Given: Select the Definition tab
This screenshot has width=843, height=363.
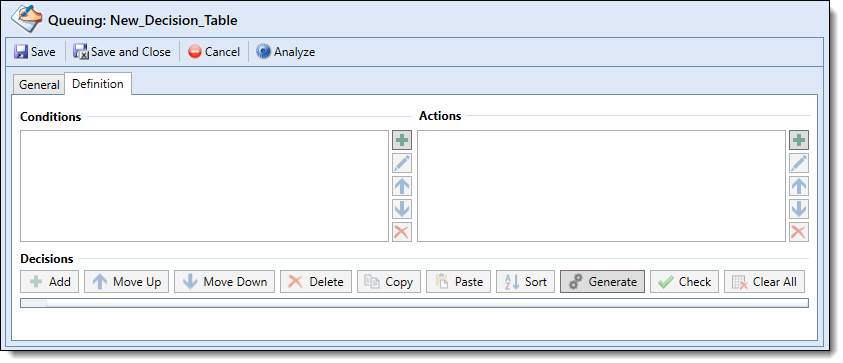Looking at the screenshot, I should (98, 84).
